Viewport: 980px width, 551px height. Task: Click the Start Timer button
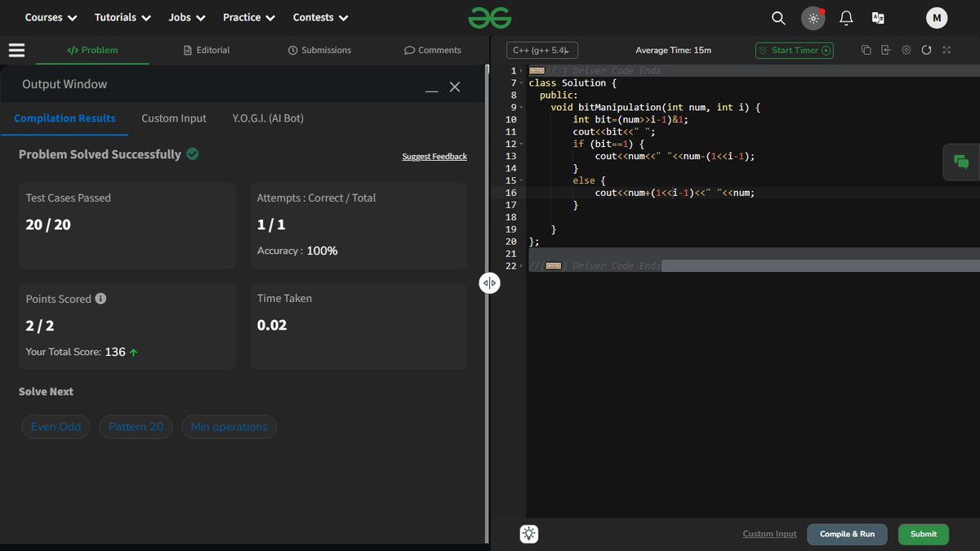click(x=794, y=50)
